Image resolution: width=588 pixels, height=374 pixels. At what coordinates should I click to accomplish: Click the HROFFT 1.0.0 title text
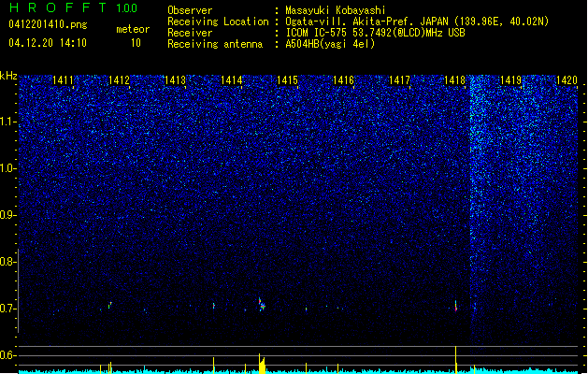tap(74, 7)
